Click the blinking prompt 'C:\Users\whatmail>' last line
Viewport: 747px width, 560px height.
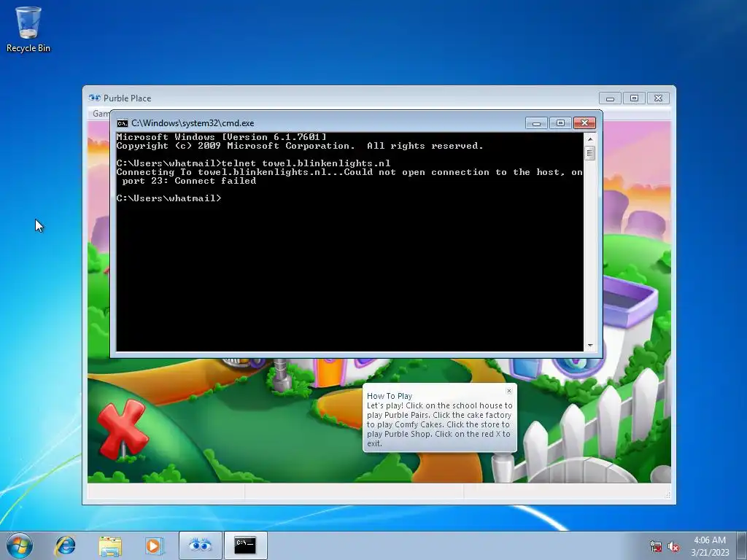[169, 198]
